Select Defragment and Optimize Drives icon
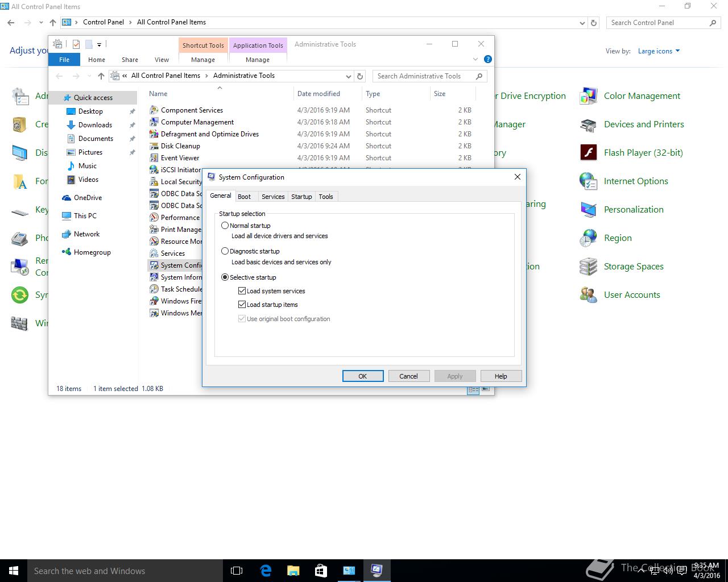Image resolution: width=728 pixels, height=582 pixels. tap(154, 134)
